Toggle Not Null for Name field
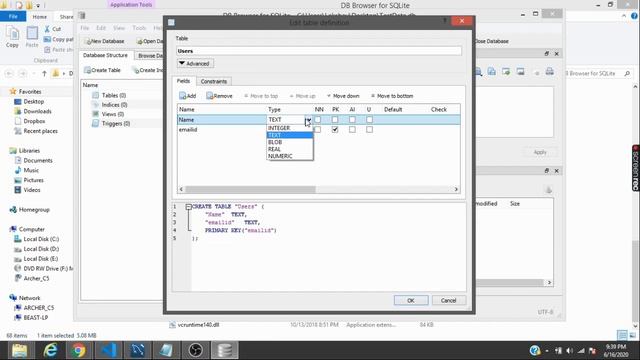Screen dimensions: 640x360 318,120
